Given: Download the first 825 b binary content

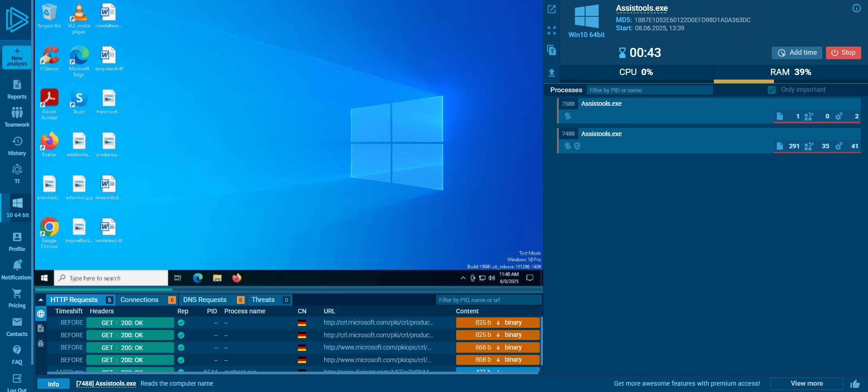Looking at the screenshot, I should tap(498, 322).
